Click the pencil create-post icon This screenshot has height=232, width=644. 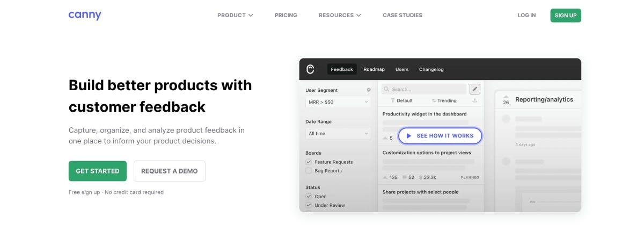[474, 89]
